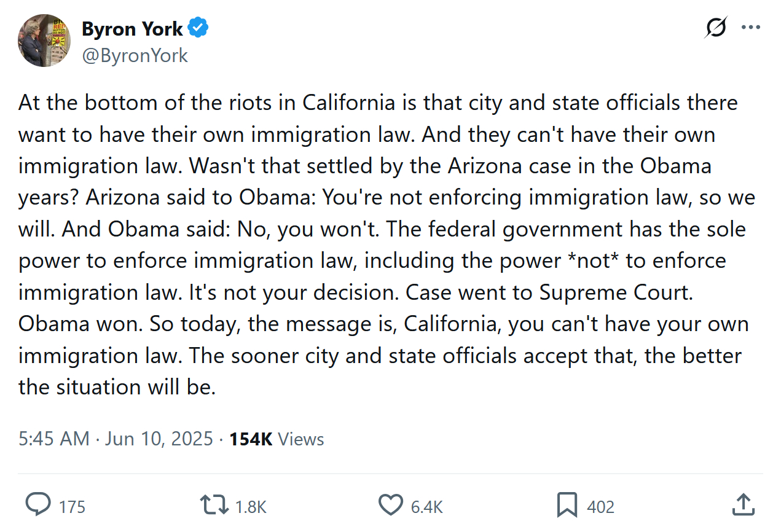Click the 402 bookmarks count
Viewport: 781px width, 532px height.
(600, 507)
